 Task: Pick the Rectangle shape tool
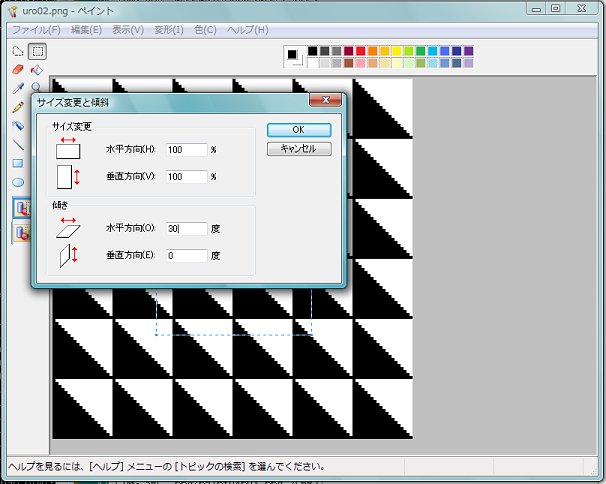pyautogui.click(x=17, y=163)
